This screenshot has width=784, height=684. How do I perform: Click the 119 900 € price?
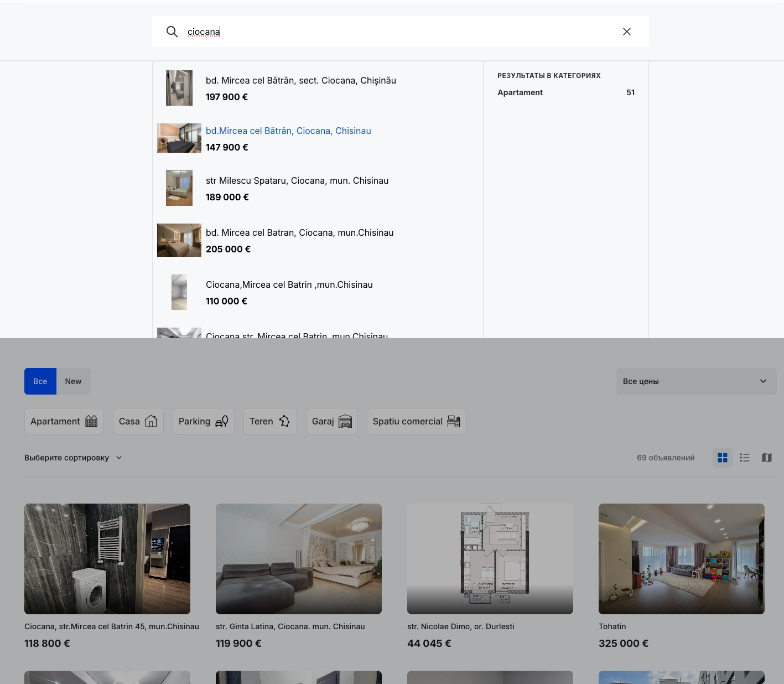238,644
